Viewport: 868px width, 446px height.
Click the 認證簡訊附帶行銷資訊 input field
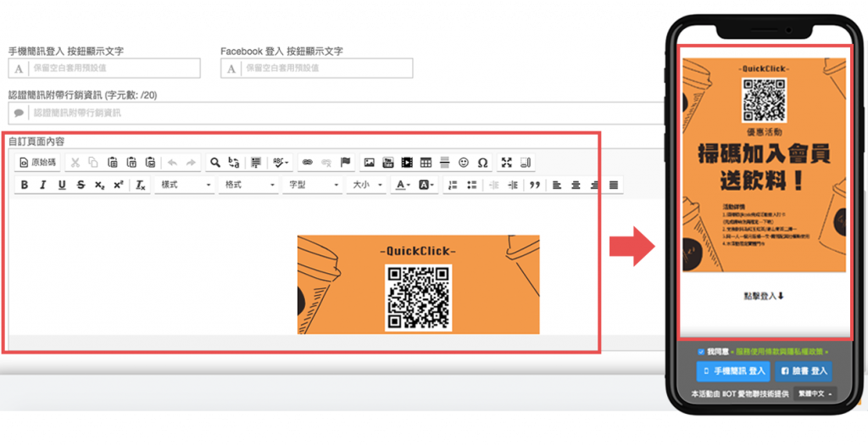pyautogui.click(x=337, y=113)
